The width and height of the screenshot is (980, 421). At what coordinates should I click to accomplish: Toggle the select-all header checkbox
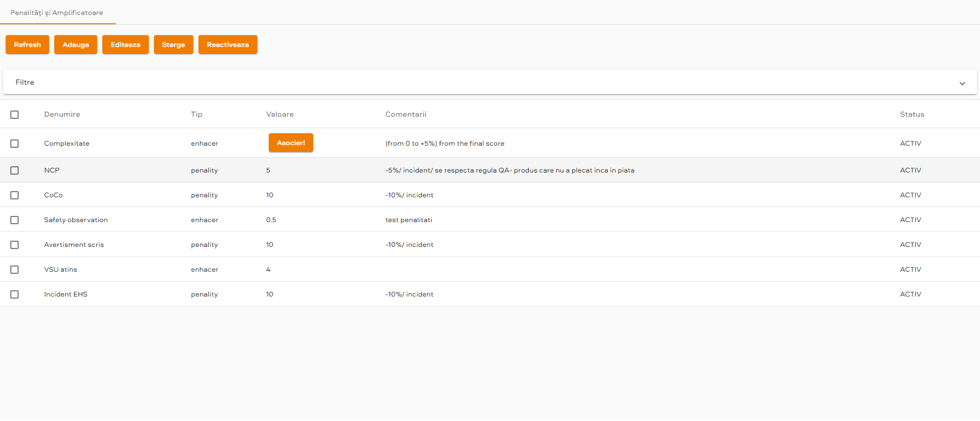(x=14, y=115)
